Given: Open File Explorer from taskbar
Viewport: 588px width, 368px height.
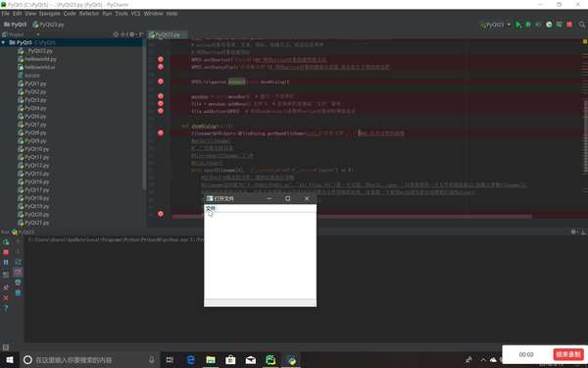Looking at the screenshot, I should [211, 360].
